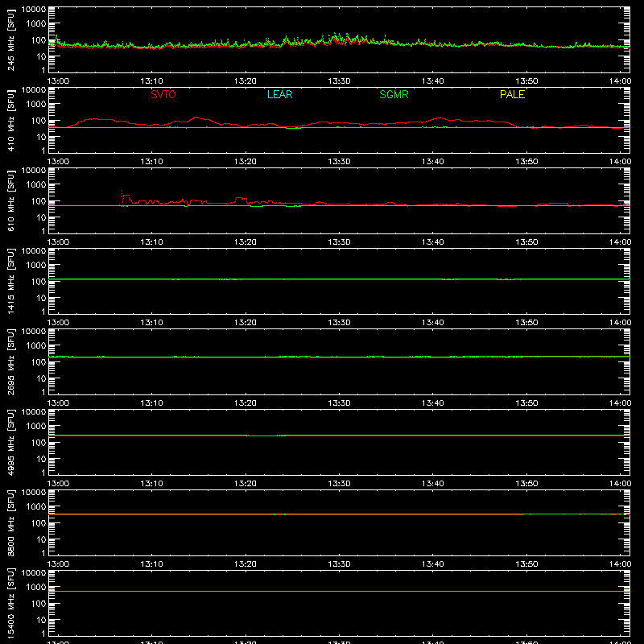Click 13:10 tick label below 410 MHz plot

click(x=151, y=162)
